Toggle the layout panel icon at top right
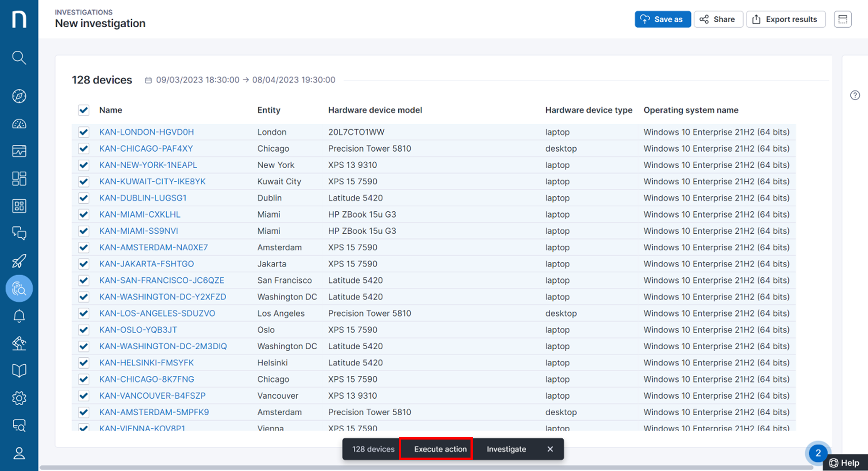This screenshot has width=868, height=471. (x=842, y=19)
